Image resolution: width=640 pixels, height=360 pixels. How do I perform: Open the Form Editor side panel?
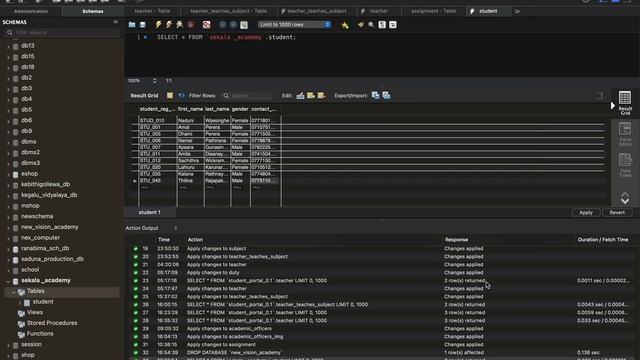625,134
